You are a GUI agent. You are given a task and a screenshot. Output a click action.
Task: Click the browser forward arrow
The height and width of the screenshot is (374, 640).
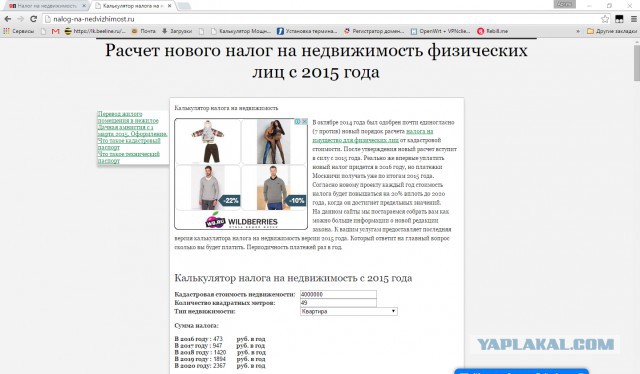pos(20,19)
